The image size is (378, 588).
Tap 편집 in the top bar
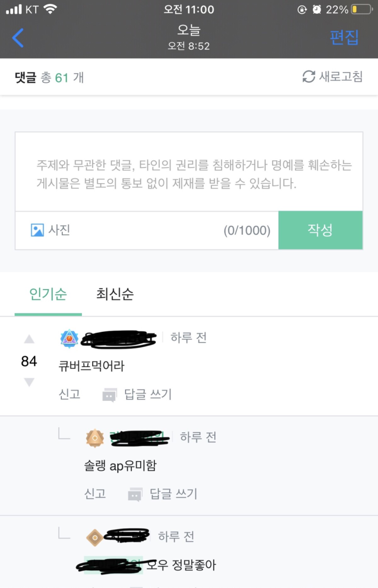[x=344, y=37]
